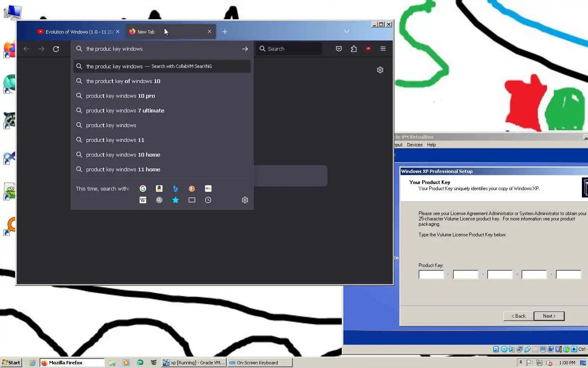Click the My Computer desktop icon
The image size is (588, 368).
[x=12, y=11]
